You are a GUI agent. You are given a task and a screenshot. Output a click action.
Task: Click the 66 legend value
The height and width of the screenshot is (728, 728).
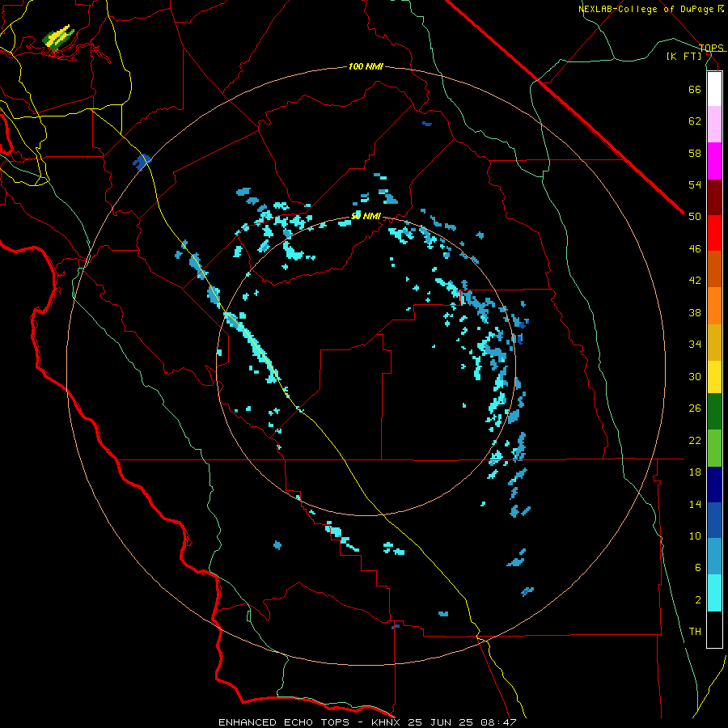[x=695, y=89]
